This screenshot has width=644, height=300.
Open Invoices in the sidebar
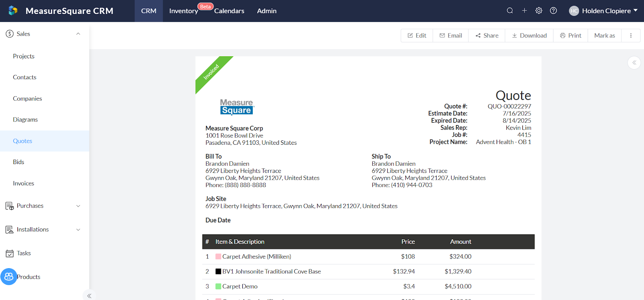tap(23, 183)
